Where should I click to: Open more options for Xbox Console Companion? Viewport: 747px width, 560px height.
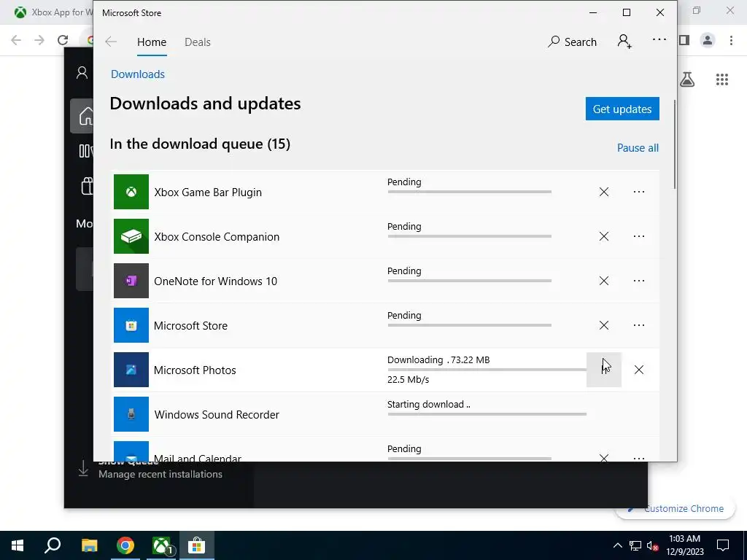pyautogui.click(x=639, y=236)
